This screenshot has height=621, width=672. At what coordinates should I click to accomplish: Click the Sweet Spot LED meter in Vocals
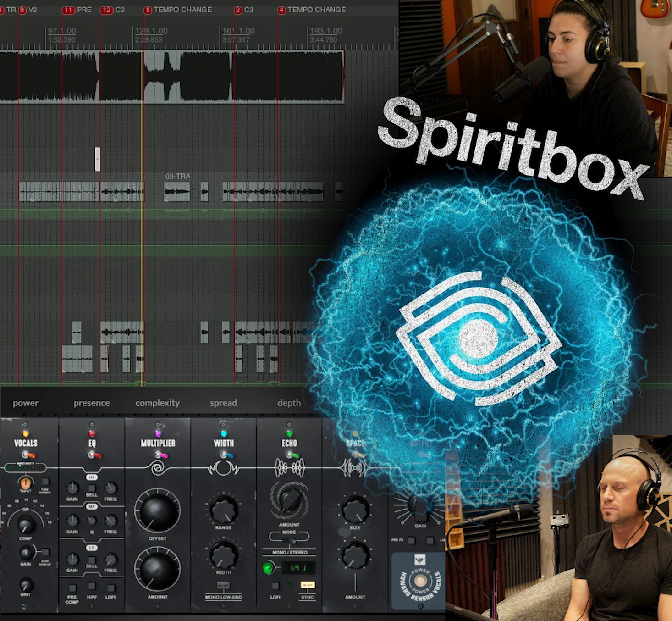tap(25, 467)
